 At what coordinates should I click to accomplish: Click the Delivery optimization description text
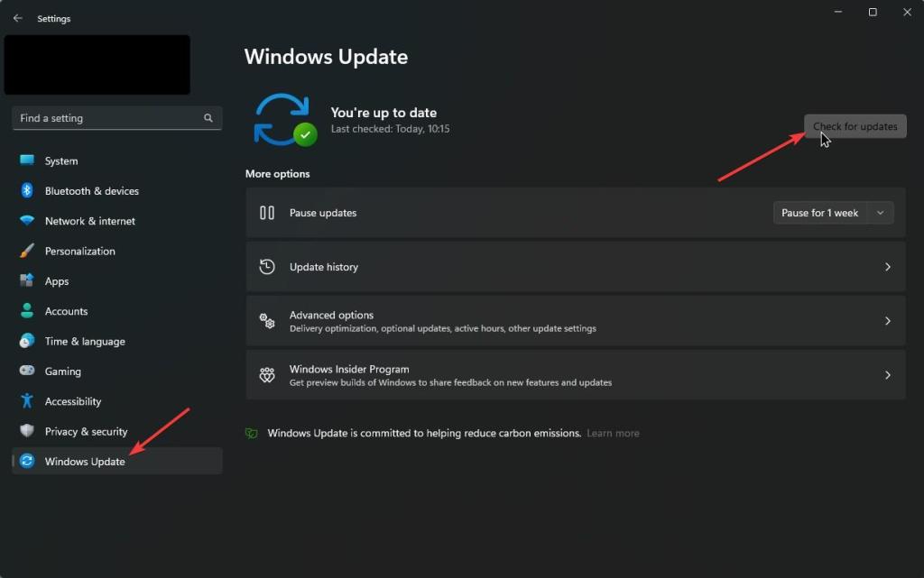click(x=442, y=328)
